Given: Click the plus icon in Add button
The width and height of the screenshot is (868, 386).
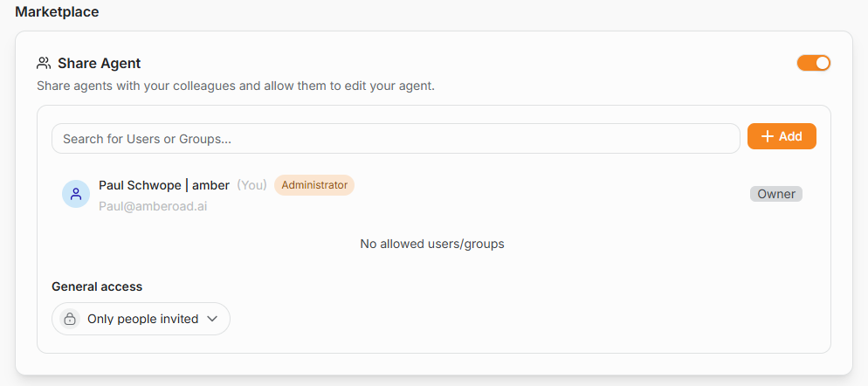Looking at the screenshot, I should pos(768,136).
